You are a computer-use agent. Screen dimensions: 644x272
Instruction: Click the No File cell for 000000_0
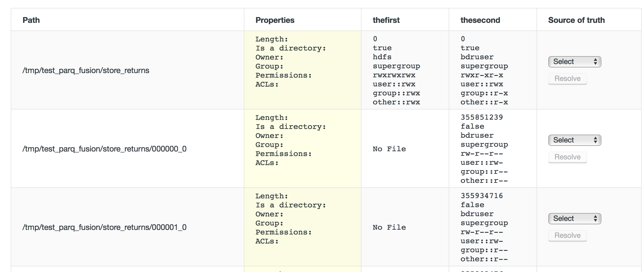(389, 149)
